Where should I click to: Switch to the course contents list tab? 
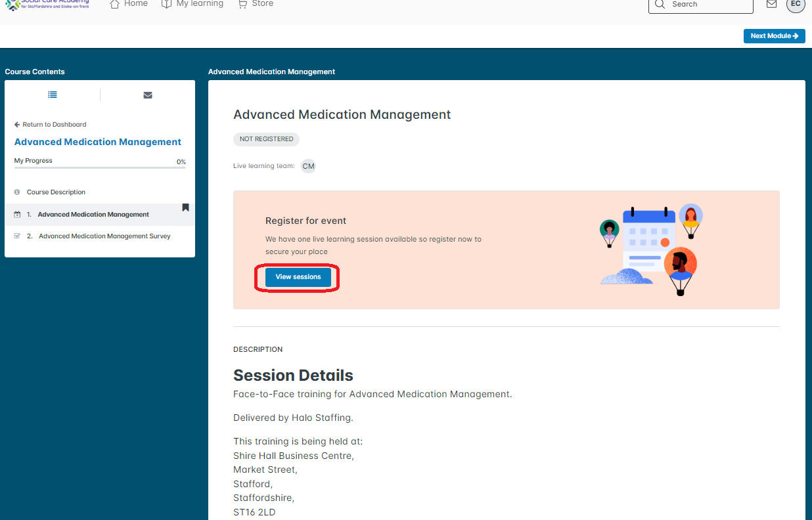(53, 95)
